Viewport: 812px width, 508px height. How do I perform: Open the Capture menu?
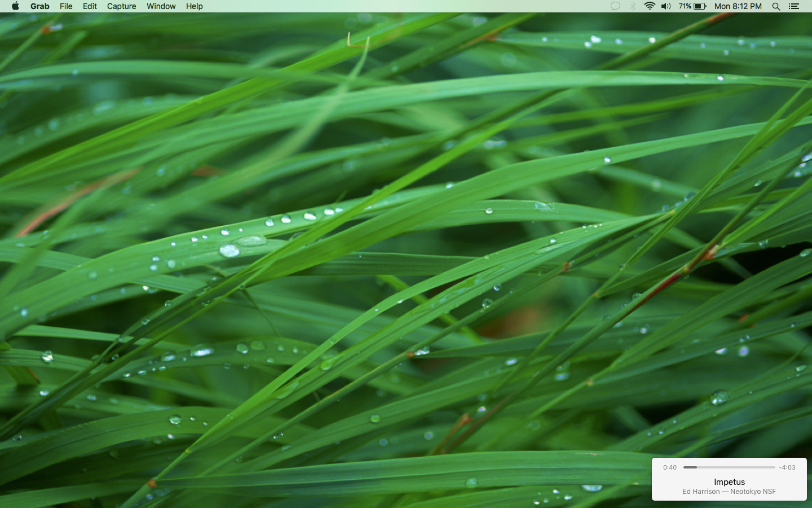tap(121, 6)
